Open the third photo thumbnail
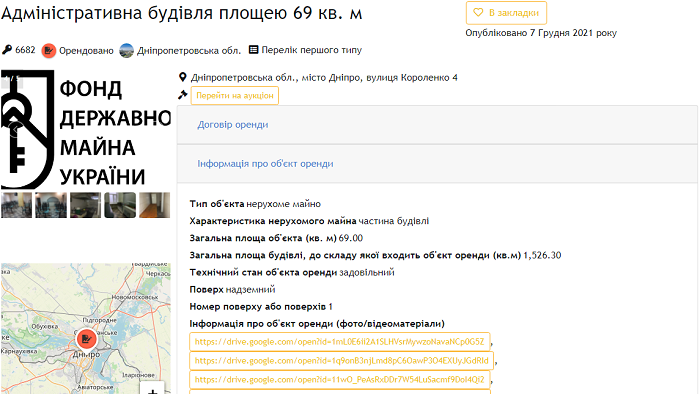The width and height of the screenshot is (700, 394). (85, 205)
